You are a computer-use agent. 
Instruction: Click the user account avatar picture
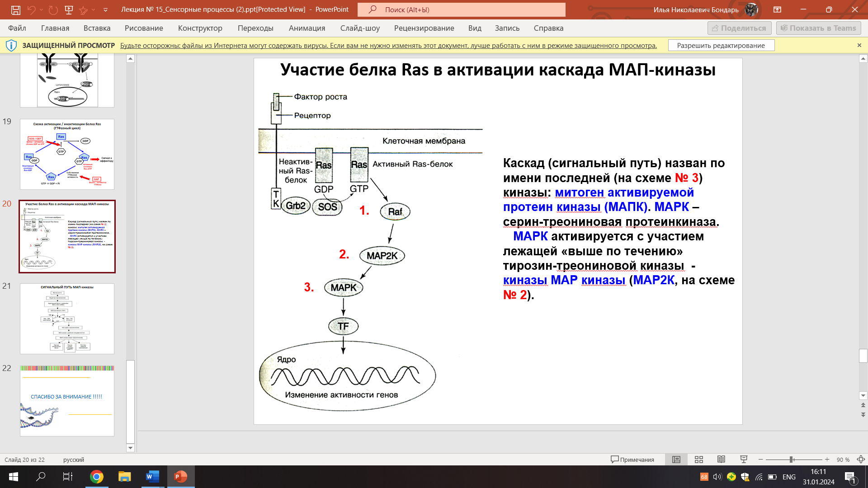751,9
